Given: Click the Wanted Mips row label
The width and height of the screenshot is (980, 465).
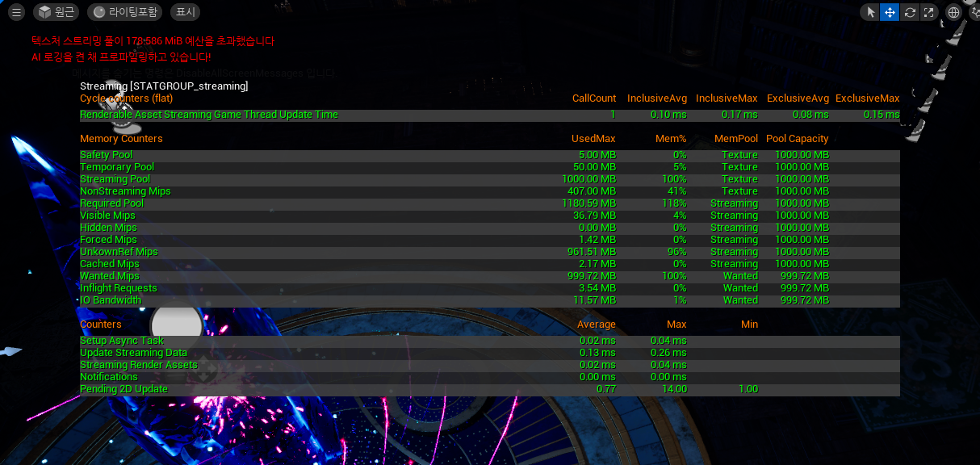Looking at the screenshot, I should click(x=109, y=276).
